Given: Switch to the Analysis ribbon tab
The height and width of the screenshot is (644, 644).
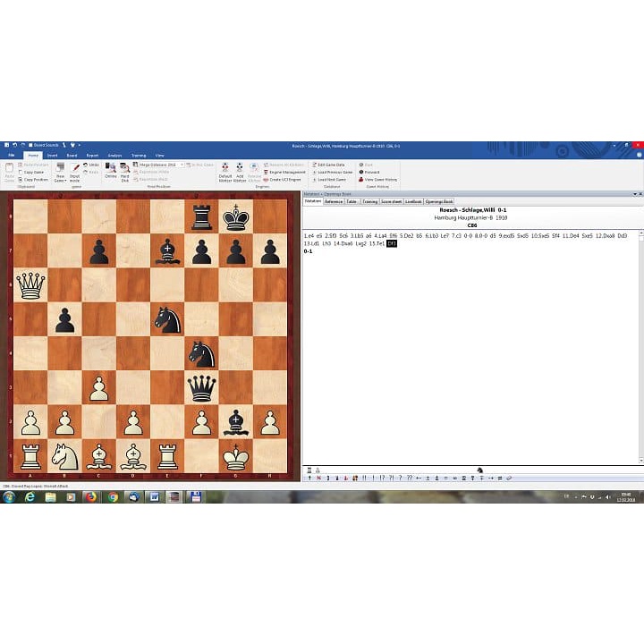Looking at the screenshot, I should pos(114,156).
